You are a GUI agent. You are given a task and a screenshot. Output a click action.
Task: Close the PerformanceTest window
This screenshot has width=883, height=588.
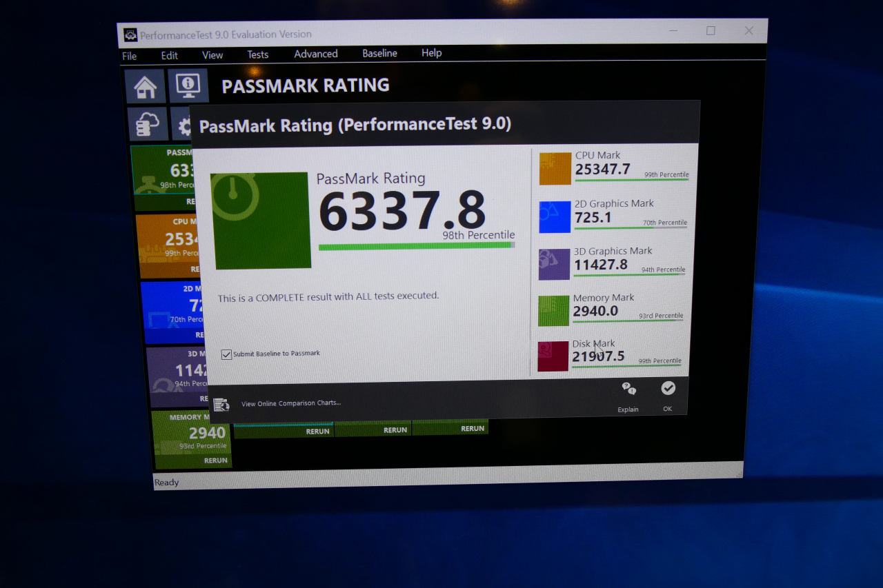tap(748, 30)
